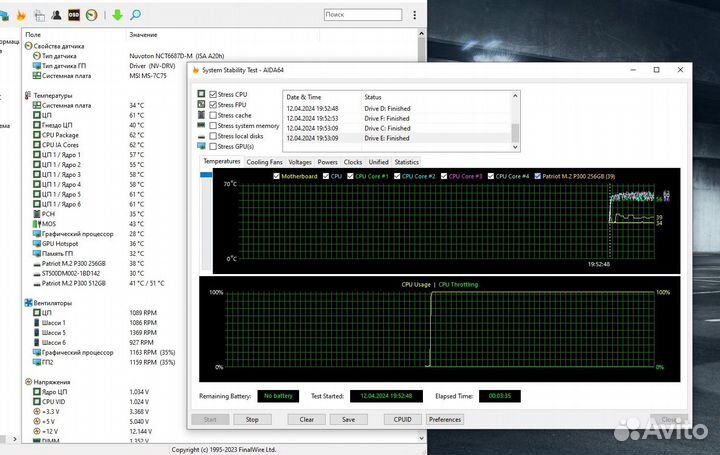Click the AIDA64 flame icon in dialog title
720x455 pixels.
(196, 70)
